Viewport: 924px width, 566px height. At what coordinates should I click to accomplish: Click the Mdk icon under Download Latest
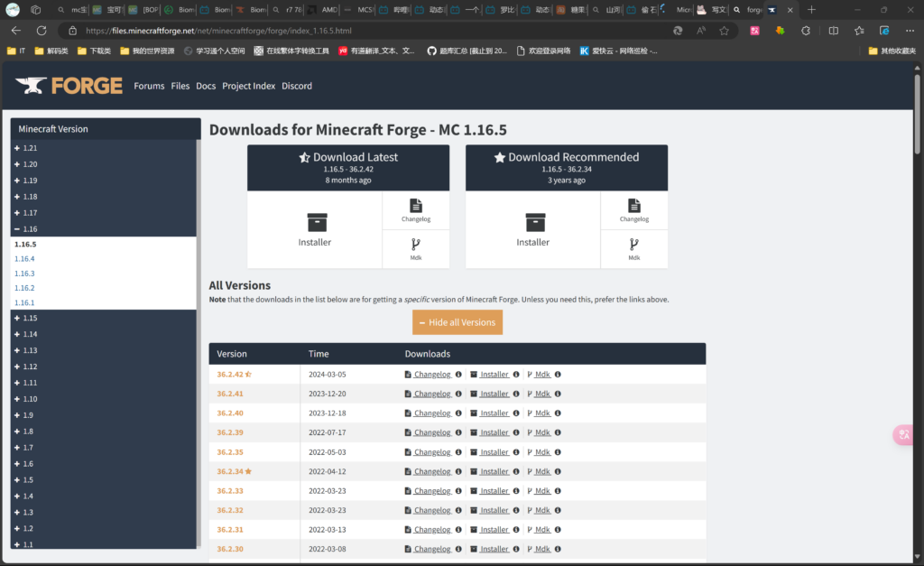tap(415, 245)
